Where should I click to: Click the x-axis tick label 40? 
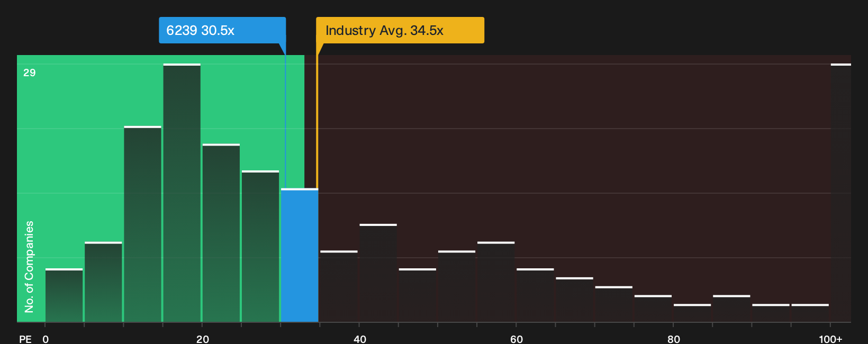pyautogui.click(x=360, y=339)
